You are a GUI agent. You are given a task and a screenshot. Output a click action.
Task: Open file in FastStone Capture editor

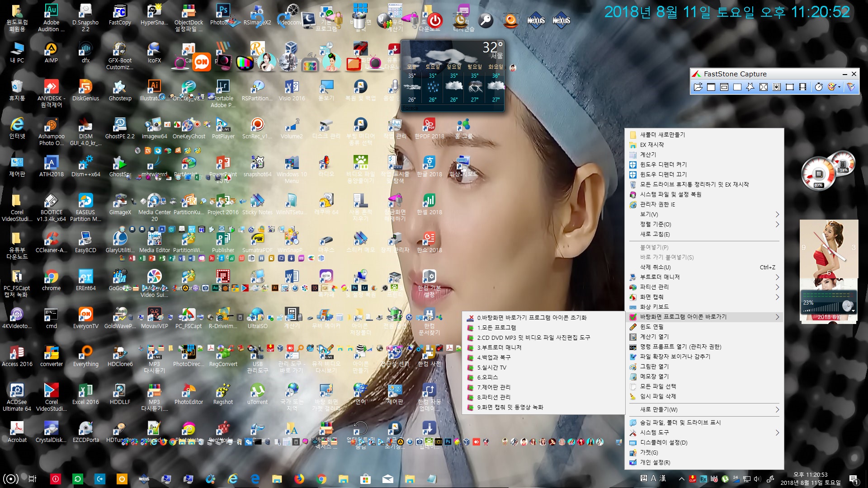698,87
